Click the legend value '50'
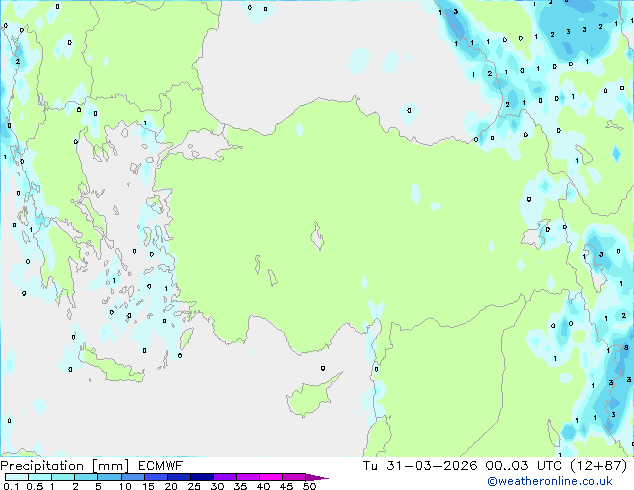This screenshot has height=490, width=634. pos(309,486)
